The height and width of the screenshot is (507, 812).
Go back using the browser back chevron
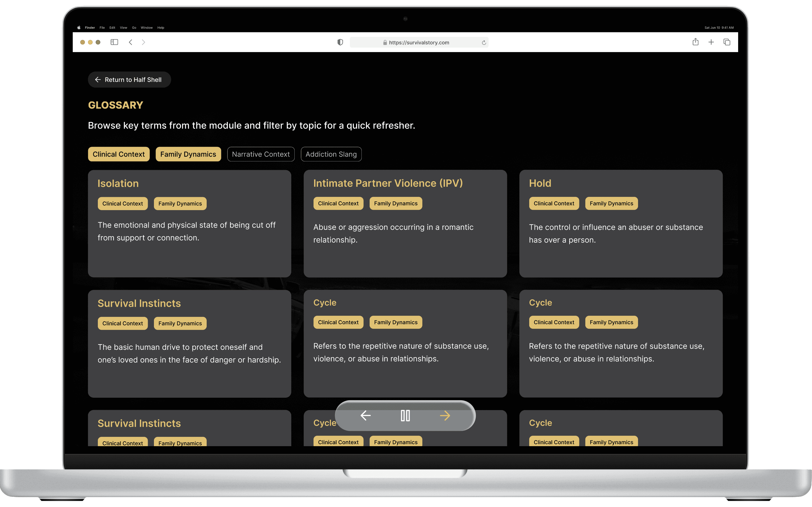[131, 42]
